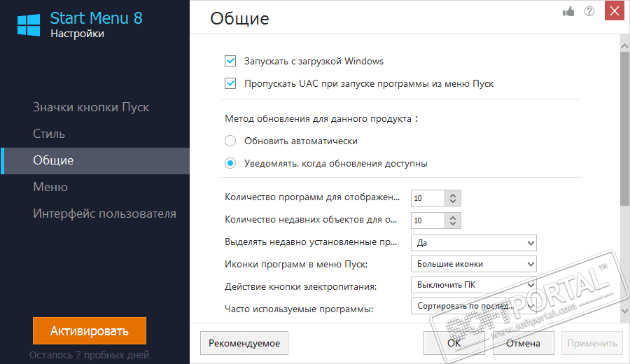Click the thumbs-up like icon
The width and height of the screenshot is (630, 364).
point(568,12)
